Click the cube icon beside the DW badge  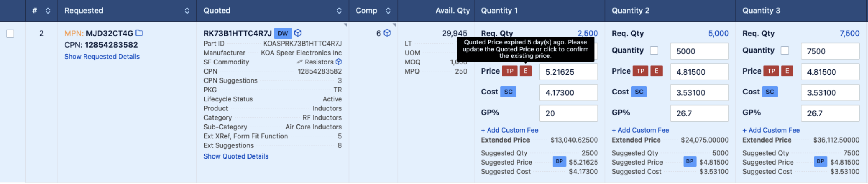[x=298, y=33]
